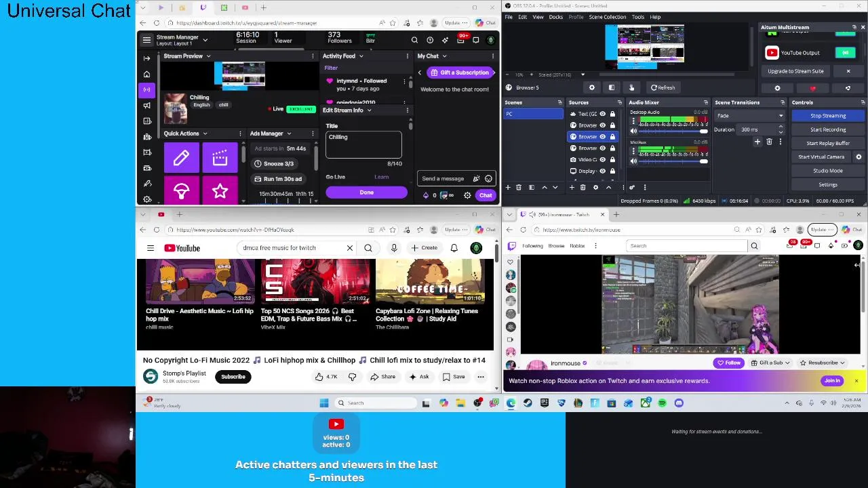Expand the My Chat panel dropdown
This screenshot has height=488, width=868.
(444, 56)
